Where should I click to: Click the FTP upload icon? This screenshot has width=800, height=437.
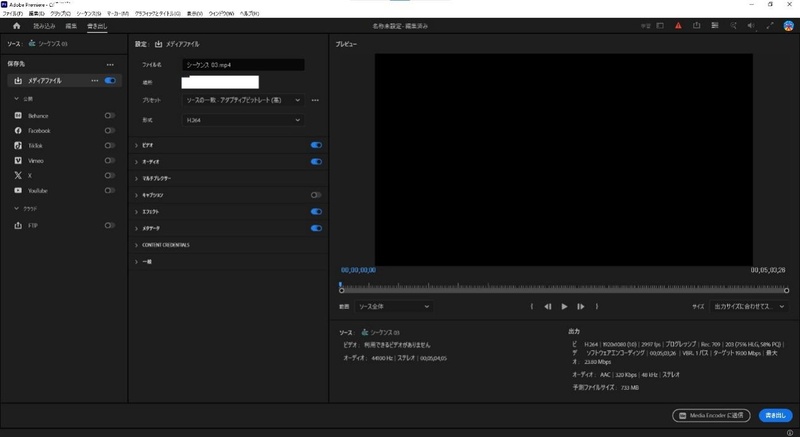[18, 225]
